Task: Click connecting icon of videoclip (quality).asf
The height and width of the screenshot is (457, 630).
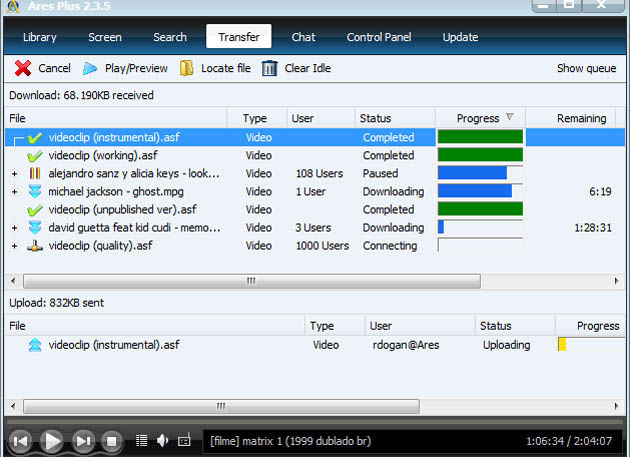Action: pyautogui.click(x=35, y=246)
